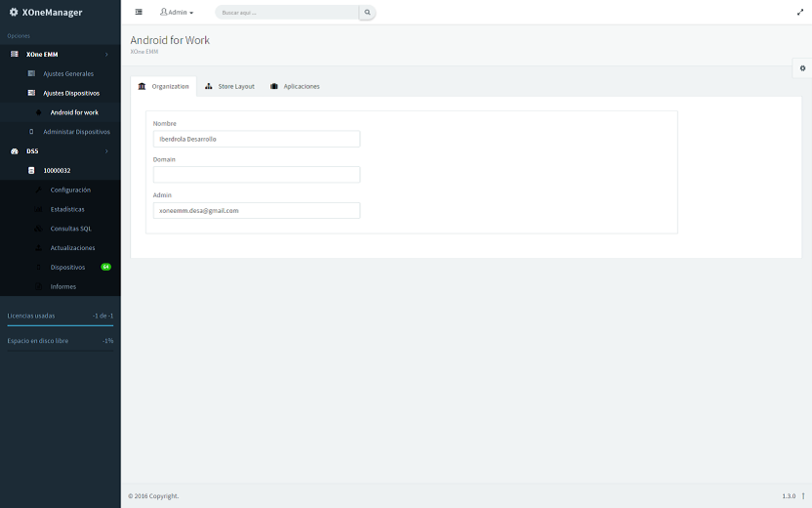
Task: Click the green 64 badge on Dispositivos
Action: tap(105, 267)
